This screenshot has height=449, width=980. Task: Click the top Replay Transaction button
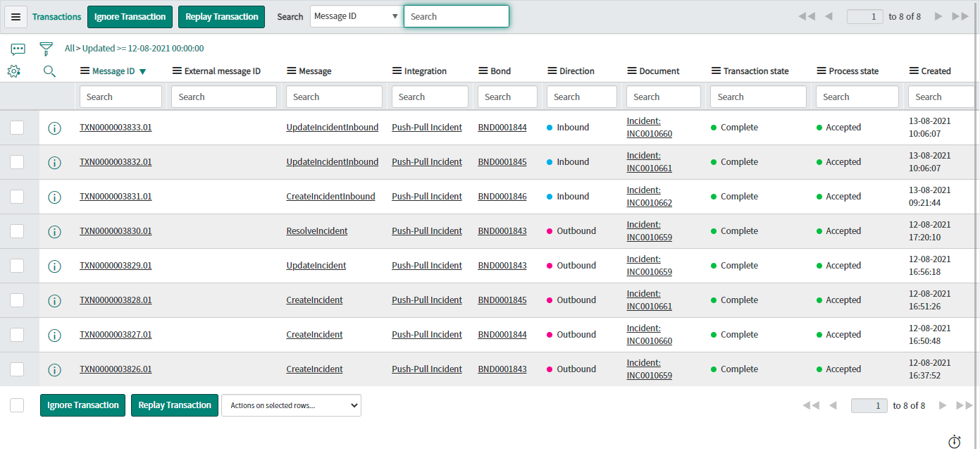coord(221,17)
